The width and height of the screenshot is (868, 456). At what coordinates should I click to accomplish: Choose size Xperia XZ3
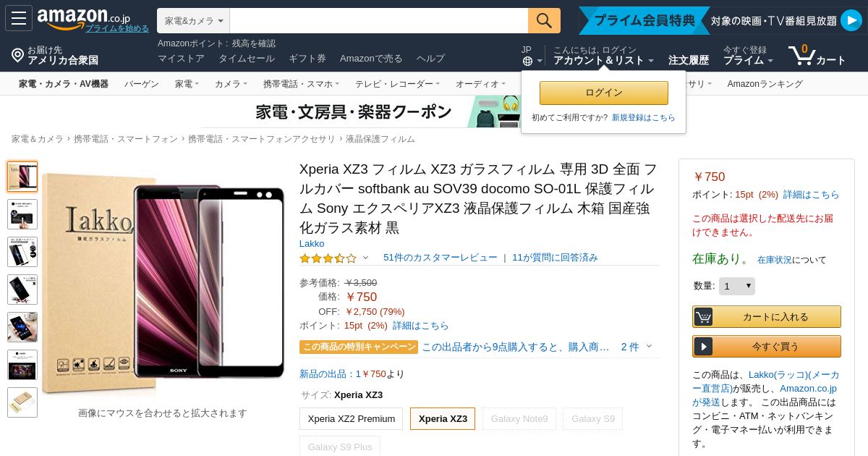(443, 418)
